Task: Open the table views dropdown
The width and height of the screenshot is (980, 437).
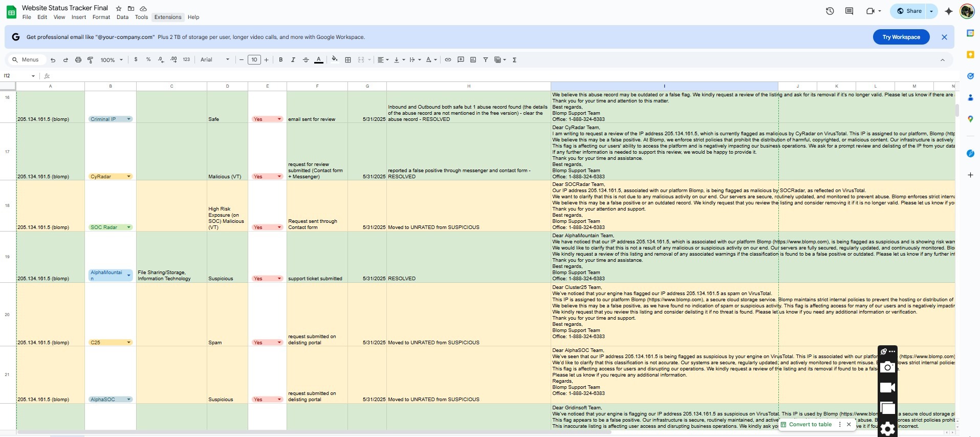Action: coord(500,60)
